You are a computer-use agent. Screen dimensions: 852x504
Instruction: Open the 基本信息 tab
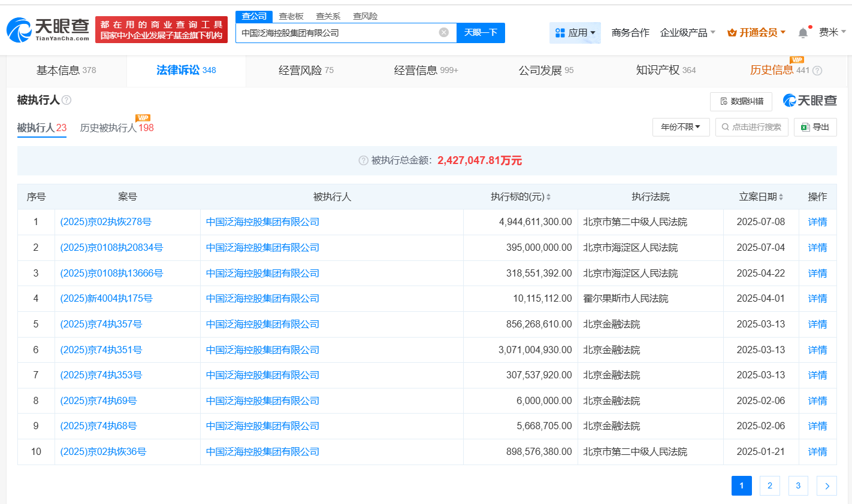(67, 71)
